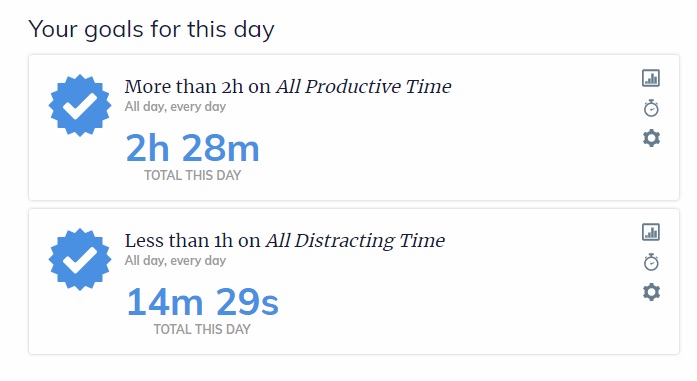Open chart report for Productive Time goal
Screen dimensions: 697x381
point(651,78)
